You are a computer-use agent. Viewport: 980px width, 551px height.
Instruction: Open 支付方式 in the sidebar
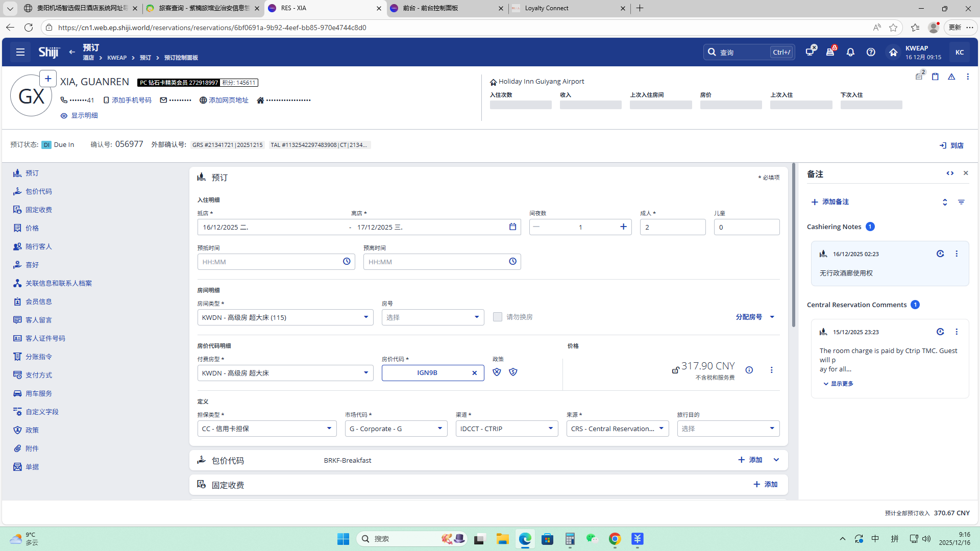pos(39,375)
